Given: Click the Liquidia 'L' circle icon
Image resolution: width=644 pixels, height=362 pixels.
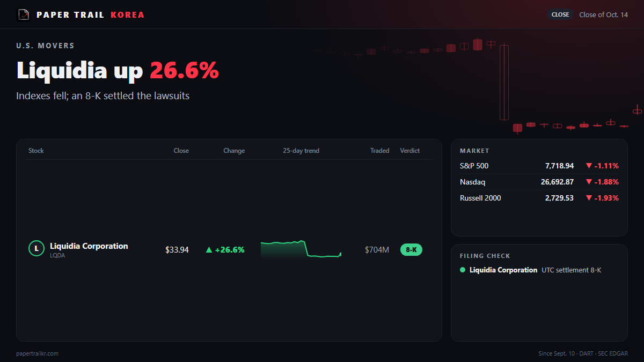Looking at the screenshot, I should pos(36,248).
